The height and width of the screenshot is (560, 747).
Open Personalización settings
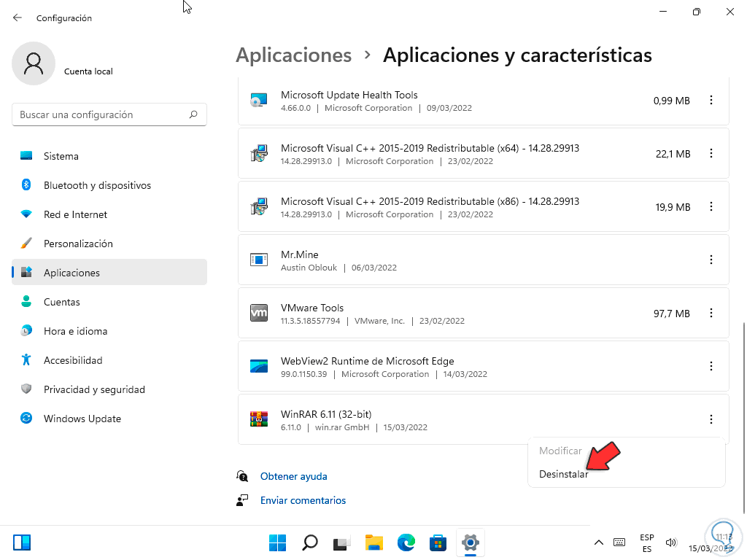pos(109,244)
